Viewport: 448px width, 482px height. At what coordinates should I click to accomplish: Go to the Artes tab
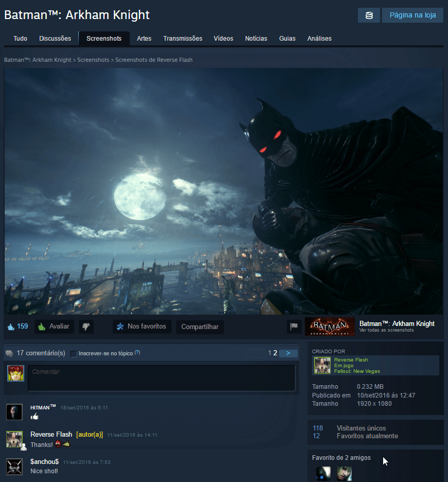(144, 39)
